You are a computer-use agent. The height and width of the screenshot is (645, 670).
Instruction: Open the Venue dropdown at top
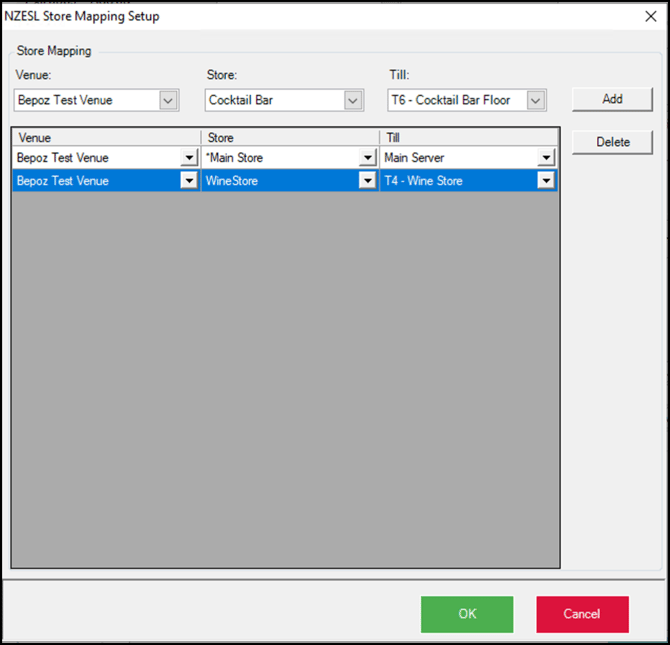(168, 100)
